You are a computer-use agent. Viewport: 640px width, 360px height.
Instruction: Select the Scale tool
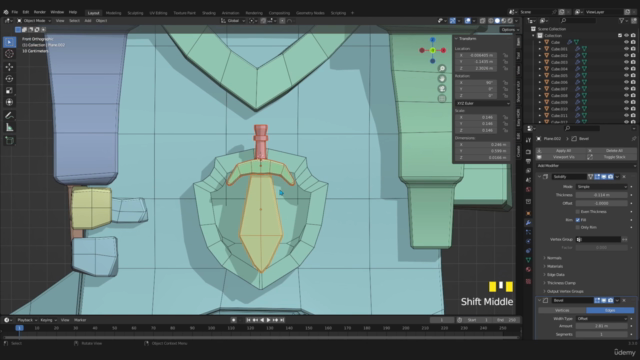pos(9,91)
